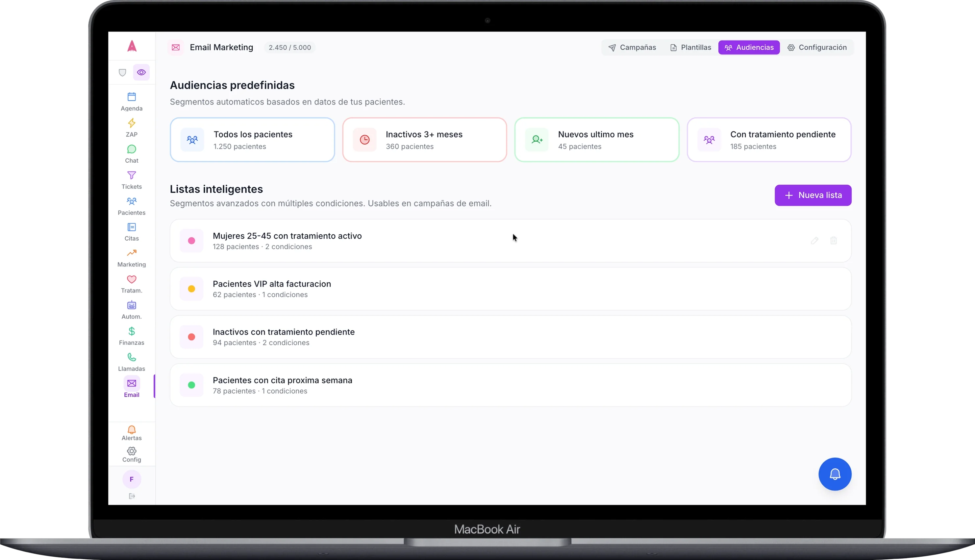975x560 pixels.
Task: Click yellow dot of Pacientes VIP list
Action: tap(191, 289)
